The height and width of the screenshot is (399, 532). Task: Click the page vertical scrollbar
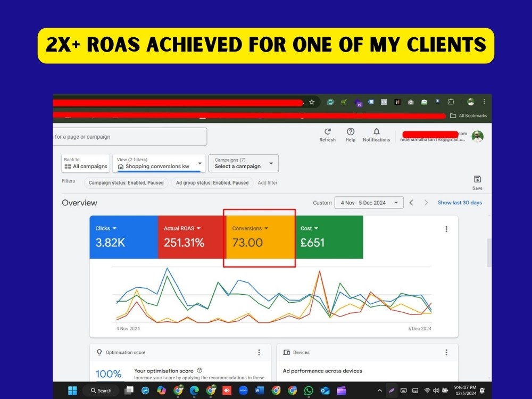(x=489, y=253)
